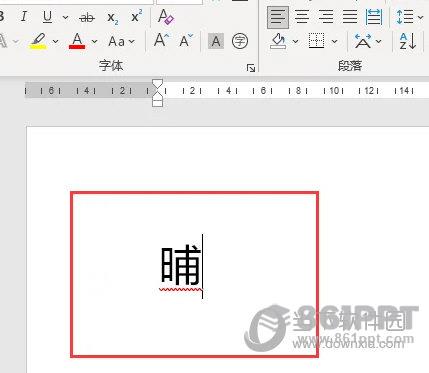This screenshot has width=429, height=373.
Task: Apply yellow text highlight color
Action: (38, 41)
